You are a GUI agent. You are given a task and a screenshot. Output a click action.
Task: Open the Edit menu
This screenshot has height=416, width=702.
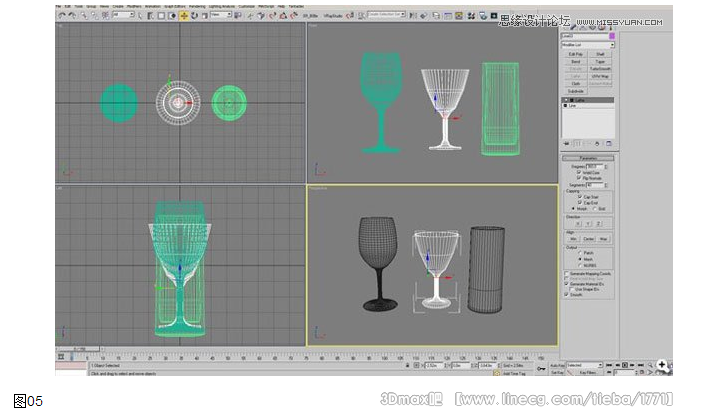pyautogui.click(x=68, y=7)
